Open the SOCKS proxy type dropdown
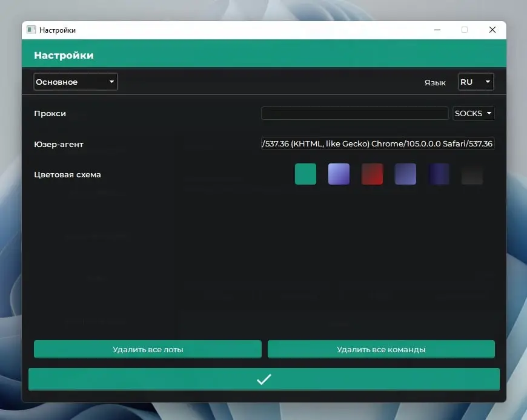527x420 pixels. point(473,114)
